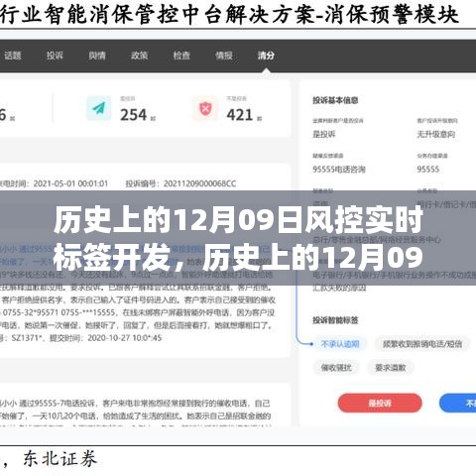Viewport: 476px width, 476px height.
Task: Click the 95555 value in the right column
Action: pos(428,170)
